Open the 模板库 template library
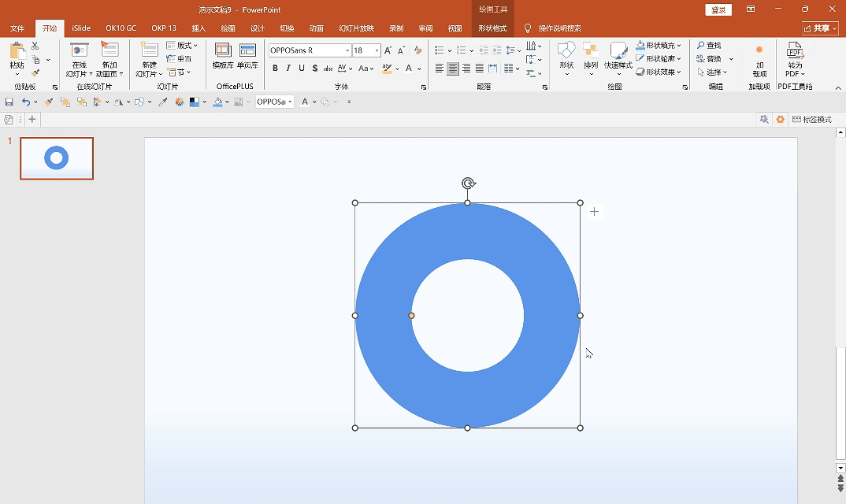The image size is (846, 504). coord(223,56)
